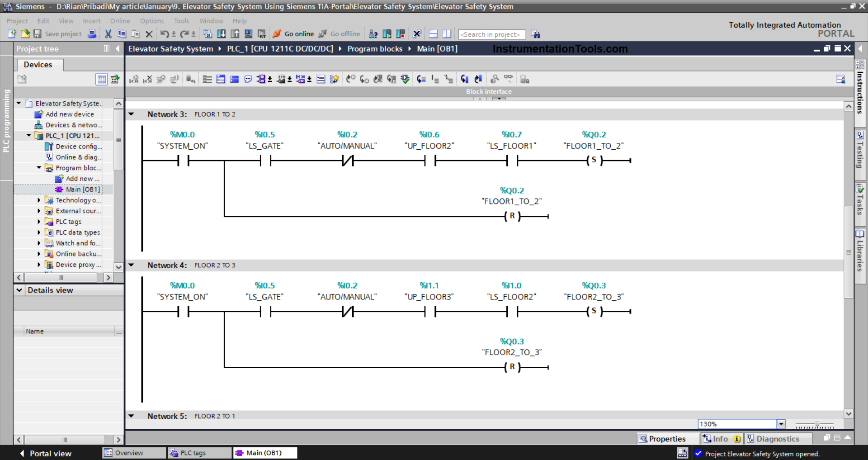Toggle free-form comments display
The height and width of the screenshot is (460, 868).
(x=248, y=79)
